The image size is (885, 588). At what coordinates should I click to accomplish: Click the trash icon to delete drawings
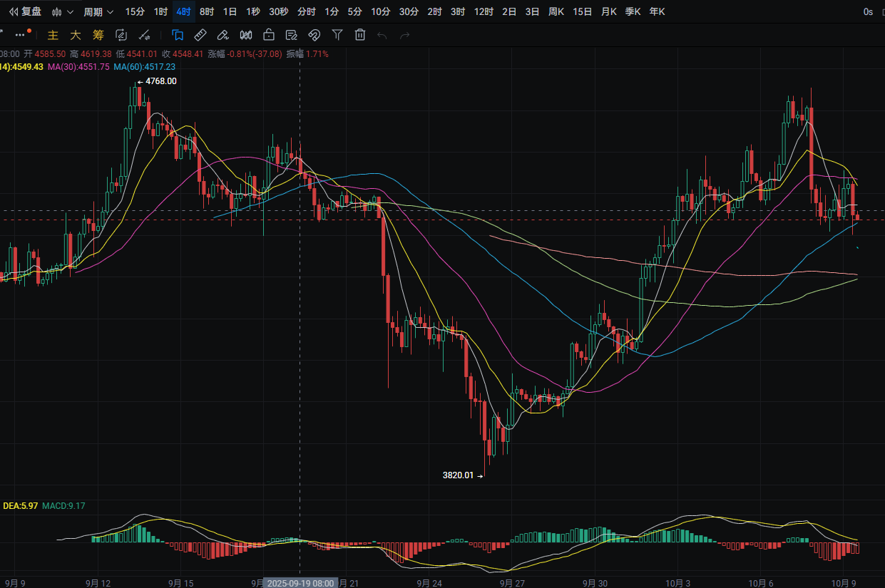(x=360, y=35)
